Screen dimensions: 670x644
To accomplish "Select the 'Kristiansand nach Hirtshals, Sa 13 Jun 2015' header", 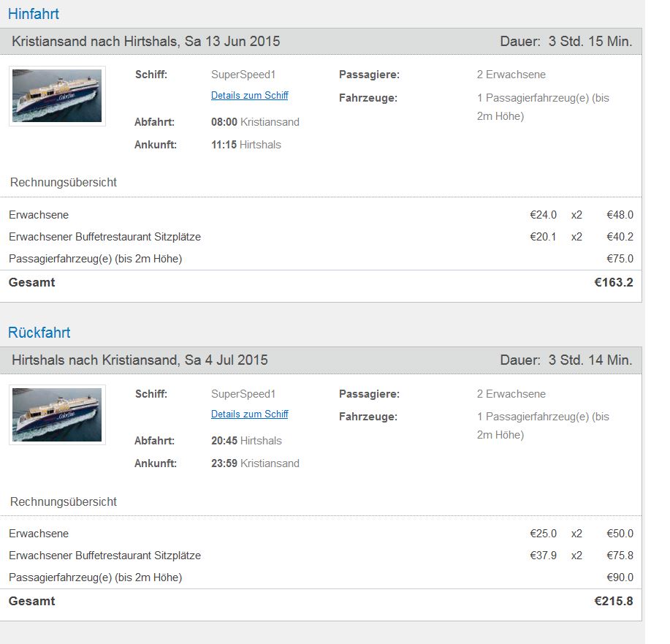I will [146, 41].
